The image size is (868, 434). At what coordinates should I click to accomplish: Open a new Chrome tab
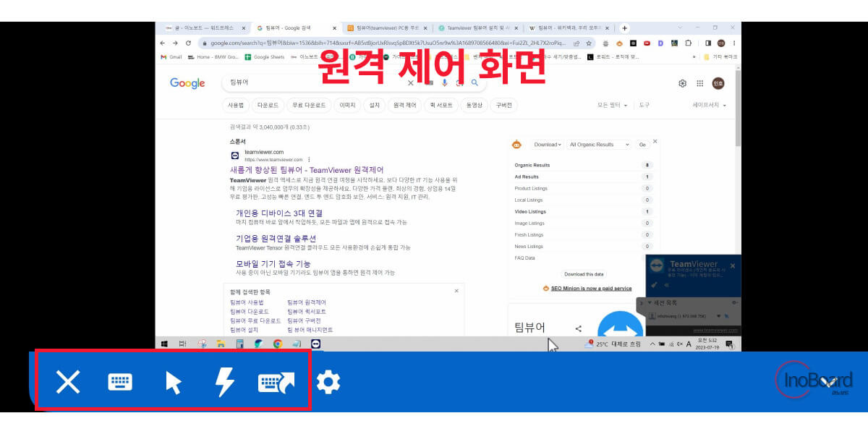click(x=625, y=28)
